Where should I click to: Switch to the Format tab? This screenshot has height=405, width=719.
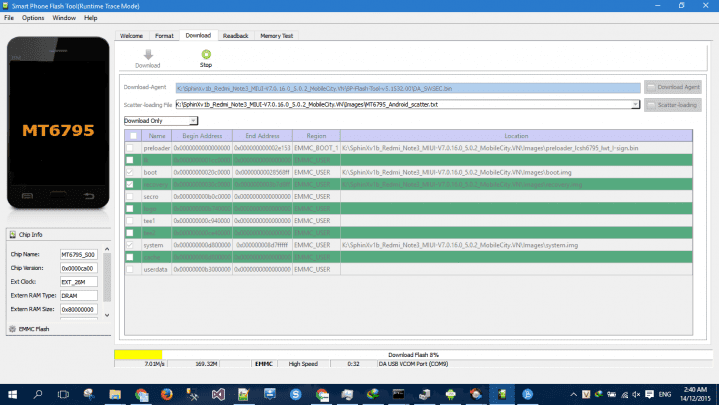tap(164, 36)
